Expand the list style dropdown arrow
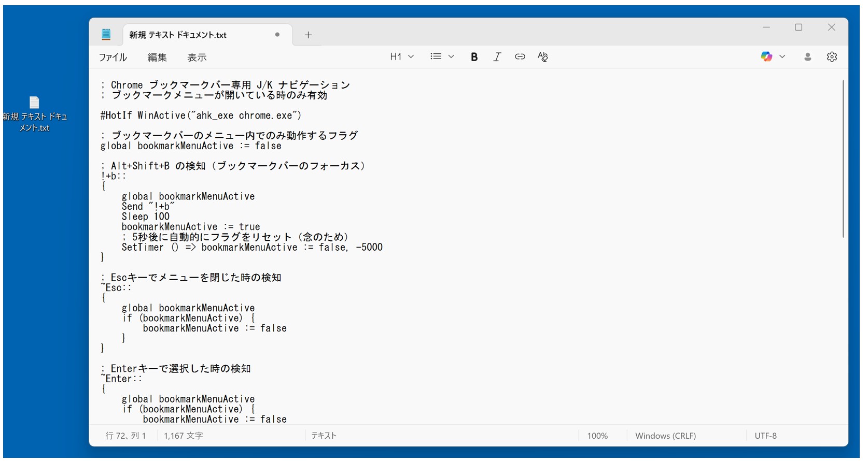 (451, 56)
